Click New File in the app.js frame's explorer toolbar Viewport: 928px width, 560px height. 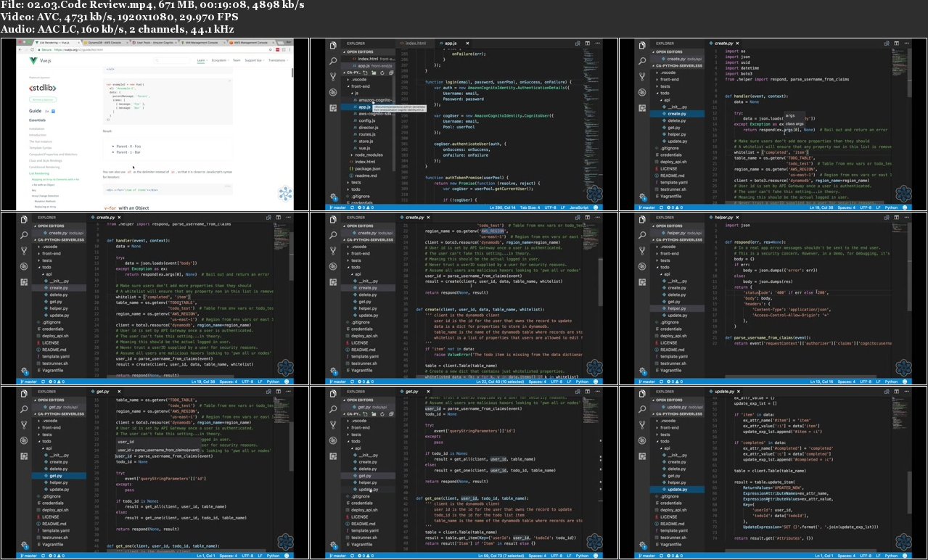(x=365, y=73)
